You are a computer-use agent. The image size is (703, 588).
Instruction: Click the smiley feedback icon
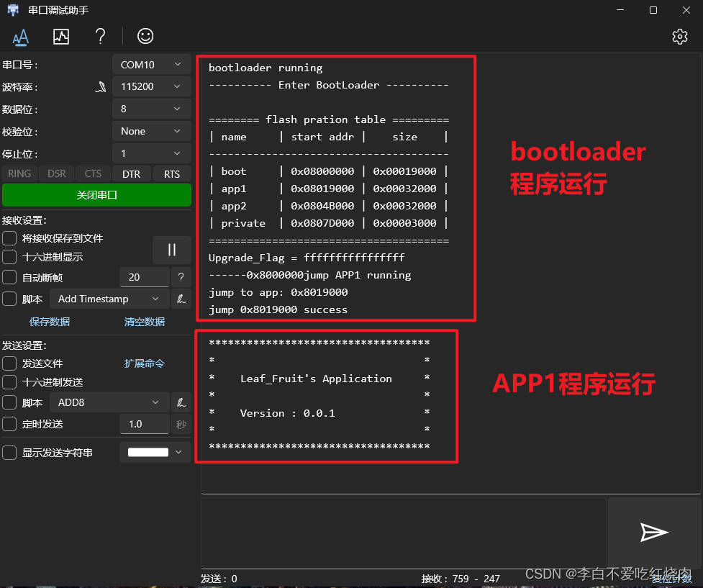145,36
